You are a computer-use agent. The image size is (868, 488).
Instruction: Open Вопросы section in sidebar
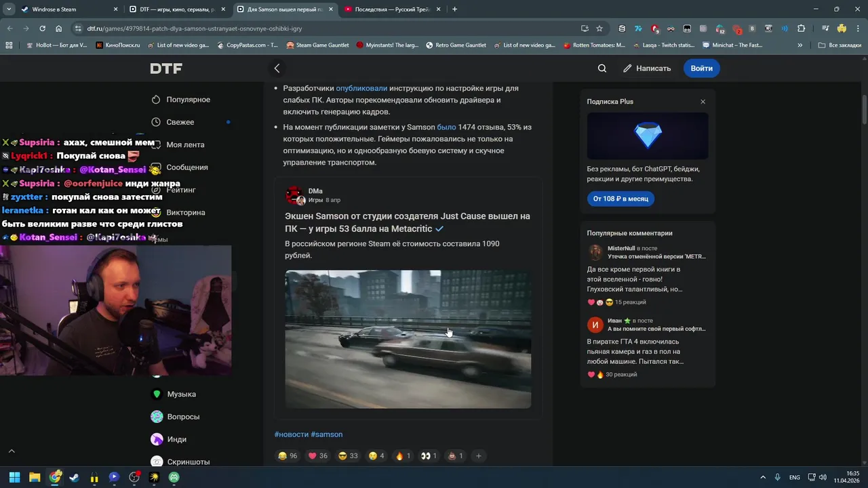coord(176,417)
